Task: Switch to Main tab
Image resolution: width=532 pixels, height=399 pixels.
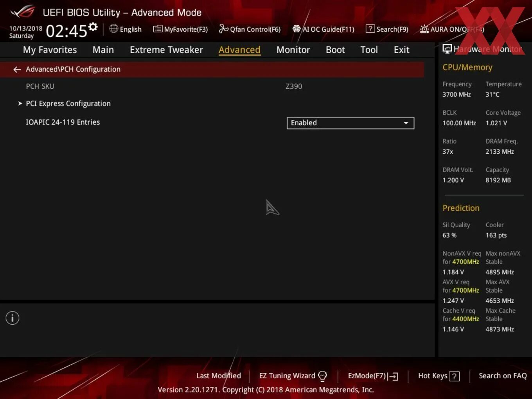Action: (x=103, y=50)
